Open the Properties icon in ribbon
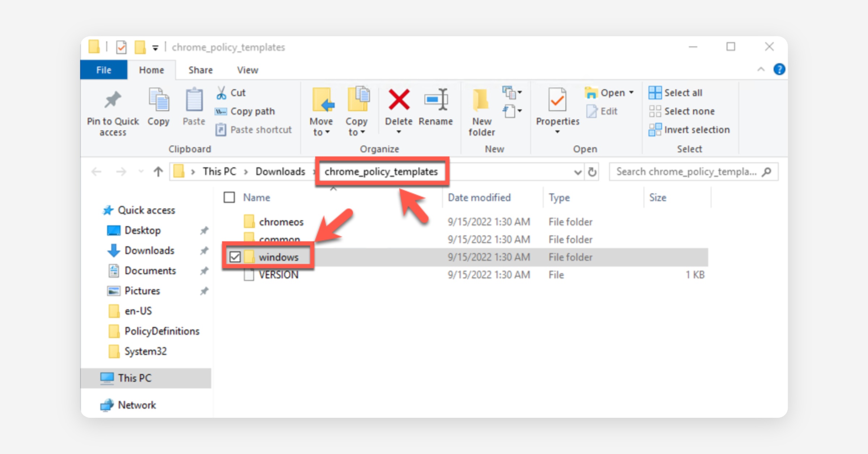 [x=557, y=100]
